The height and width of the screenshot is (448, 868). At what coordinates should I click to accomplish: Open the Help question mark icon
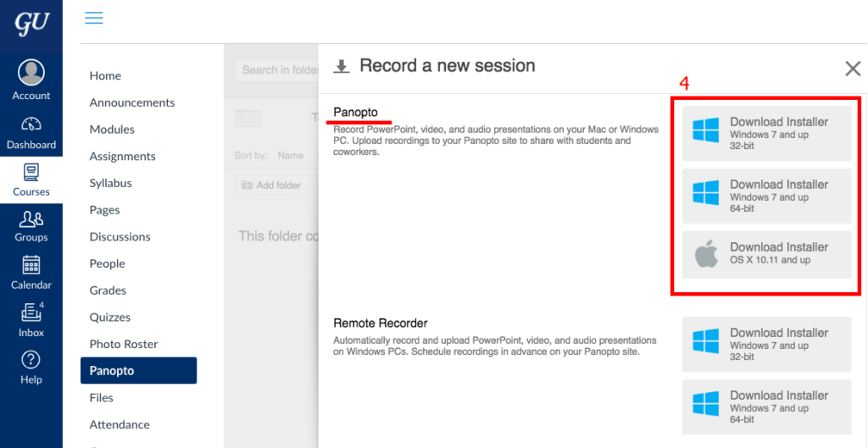pyautogui.click(x=31, y=360)
